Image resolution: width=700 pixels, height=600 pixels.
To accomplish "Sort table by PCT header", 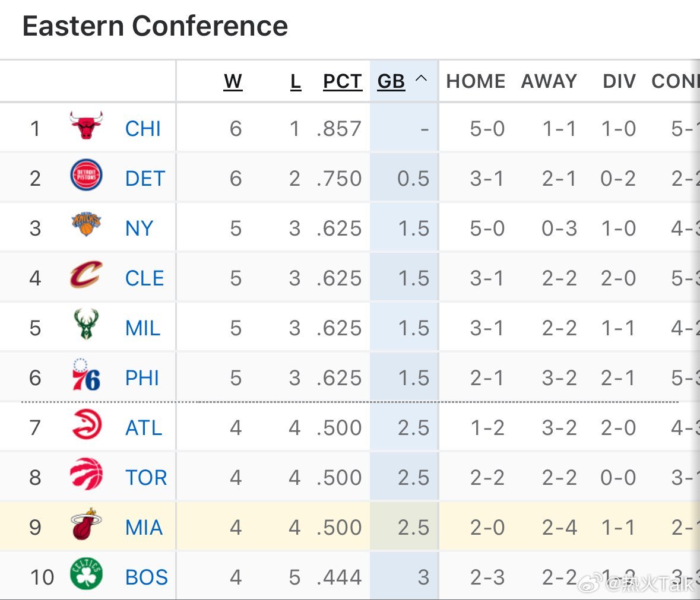I will (x=342, y=81).
